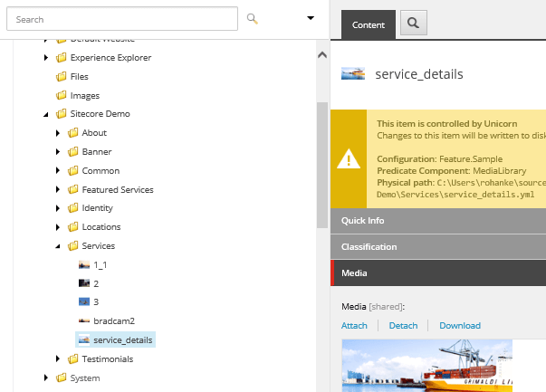Click the Attach media link
546x392 pixels.
pyautogui.click(x=354, y=326)
